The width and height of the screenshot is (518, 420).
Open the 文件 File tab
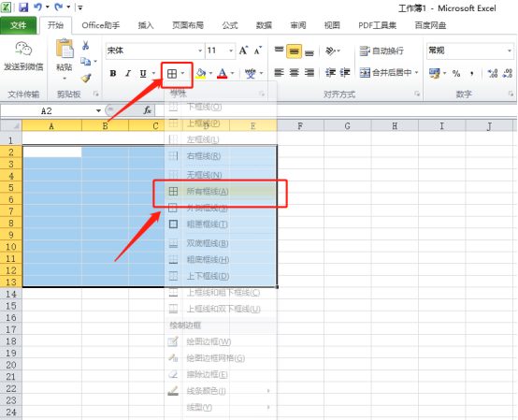18,25
